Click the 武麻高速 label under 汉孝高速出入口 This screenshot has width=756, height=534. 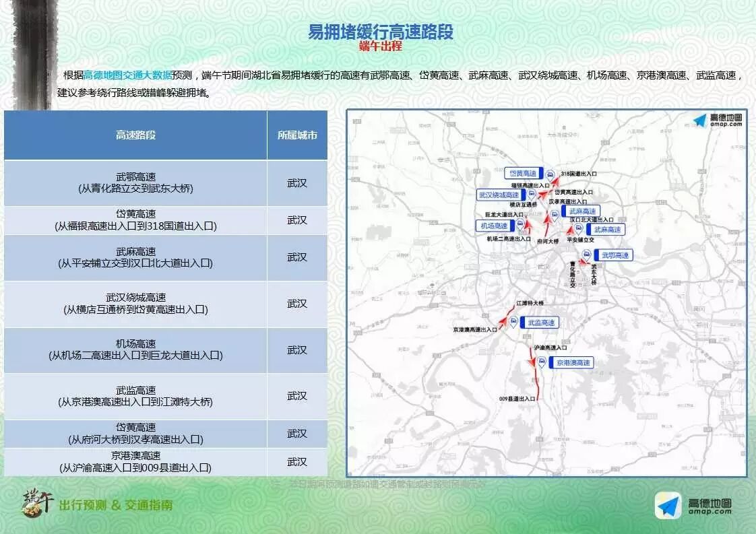581,211
